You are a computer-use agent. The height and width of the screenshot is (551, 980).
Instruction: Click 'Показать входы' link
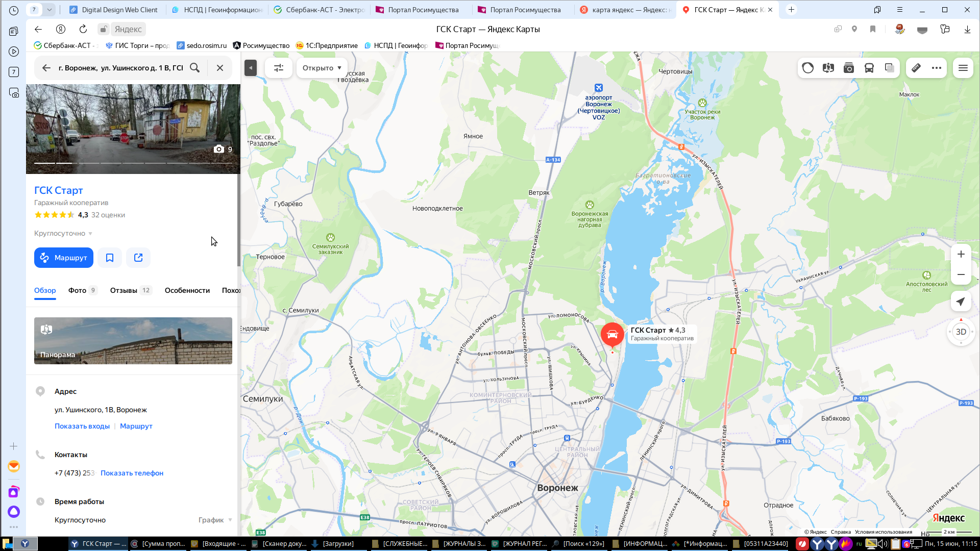(x=82, y=426)
